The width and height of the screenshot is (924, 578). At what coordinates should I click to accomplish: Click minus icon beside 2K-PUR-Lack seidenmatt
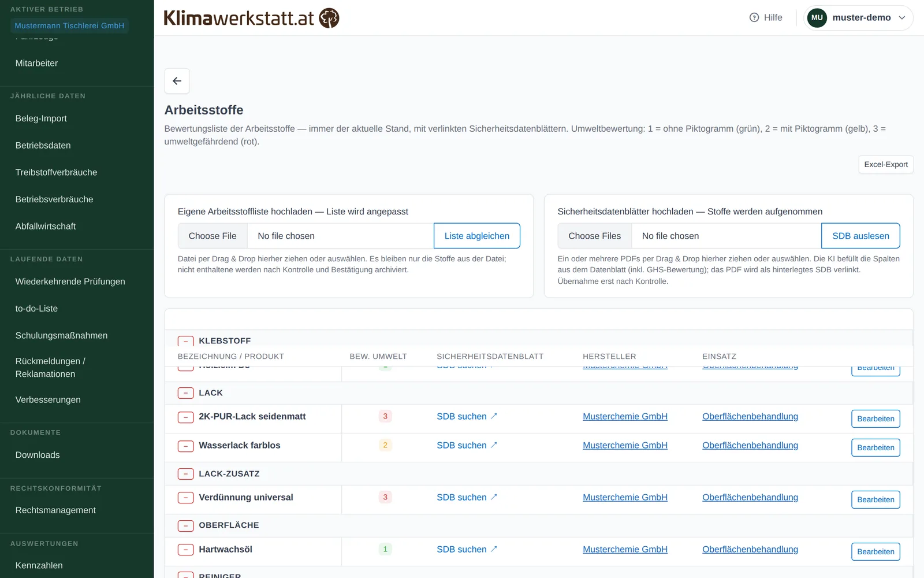pyautogui.click(x=185, y=417)
